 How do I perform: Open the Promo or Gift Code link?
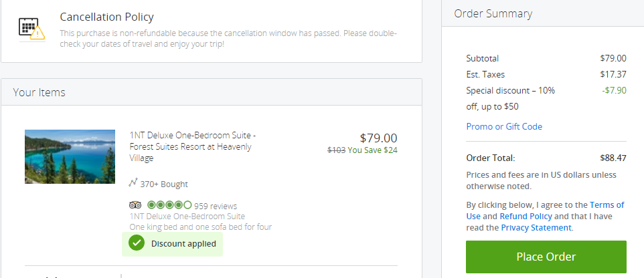(504, 126)
